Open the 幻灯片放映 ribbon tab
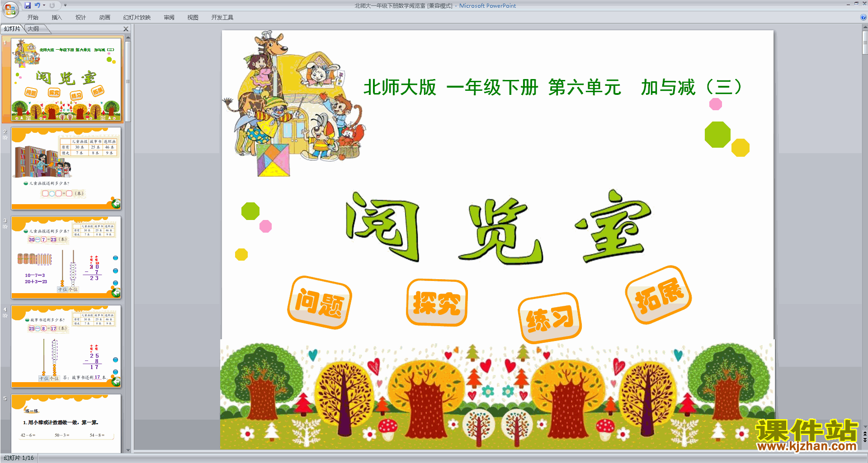This screenshot has width=868, height=463. (x=137, y=18)
